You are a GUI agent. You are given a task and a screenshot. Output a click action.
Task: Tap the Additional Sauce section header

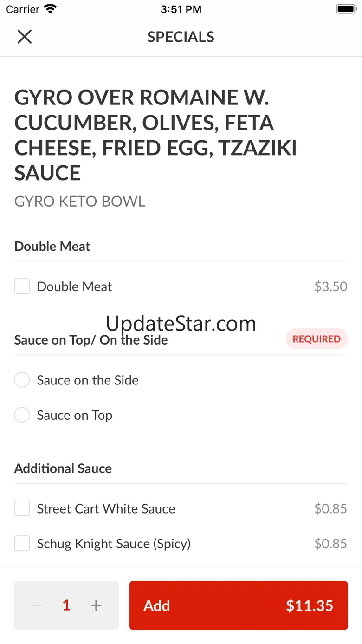pos(63,468)
